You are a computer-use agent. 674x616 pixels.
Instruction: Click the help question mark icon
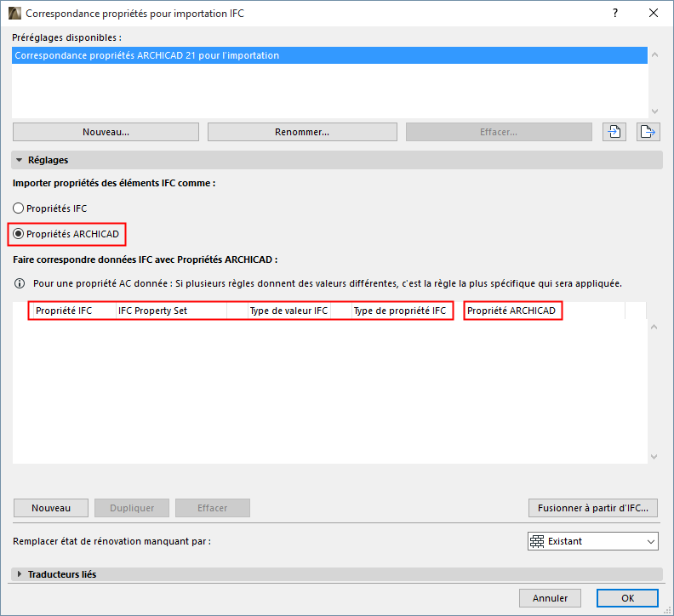[615, 14]
